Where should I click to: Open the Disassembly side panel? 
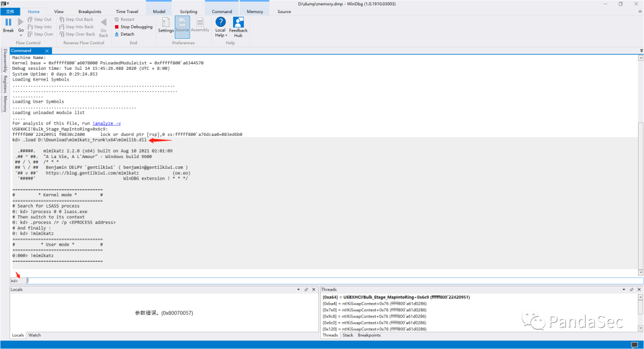(5, 60)
